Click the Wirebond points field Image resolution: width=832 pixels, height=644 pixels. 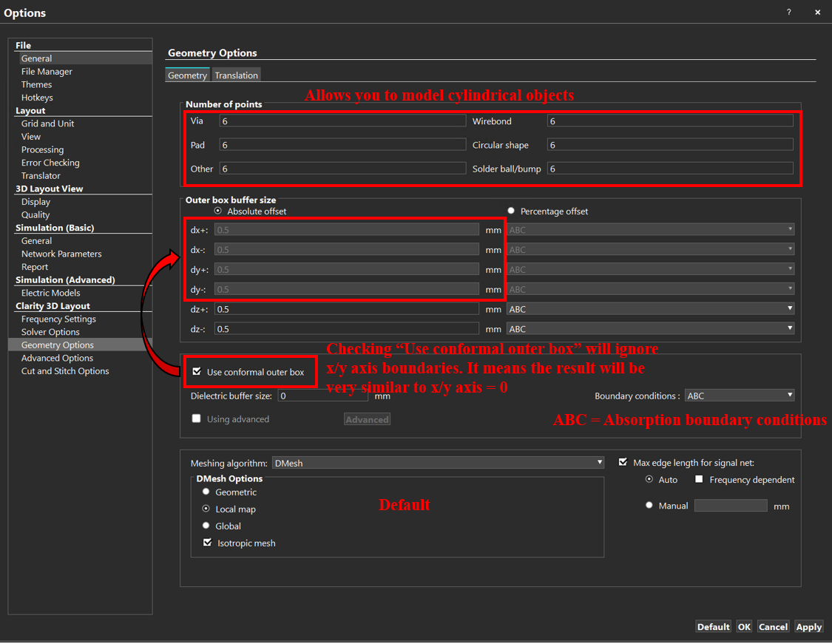pos(670,121)
